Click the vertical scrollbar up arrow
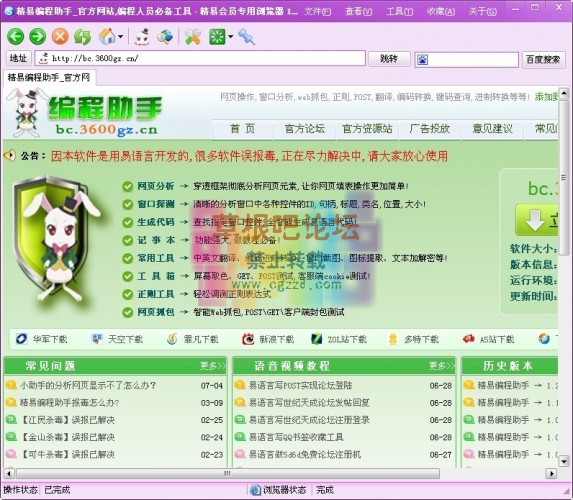Screen dimensions: 573x500 pyautogui.click(x=564, y=93)
